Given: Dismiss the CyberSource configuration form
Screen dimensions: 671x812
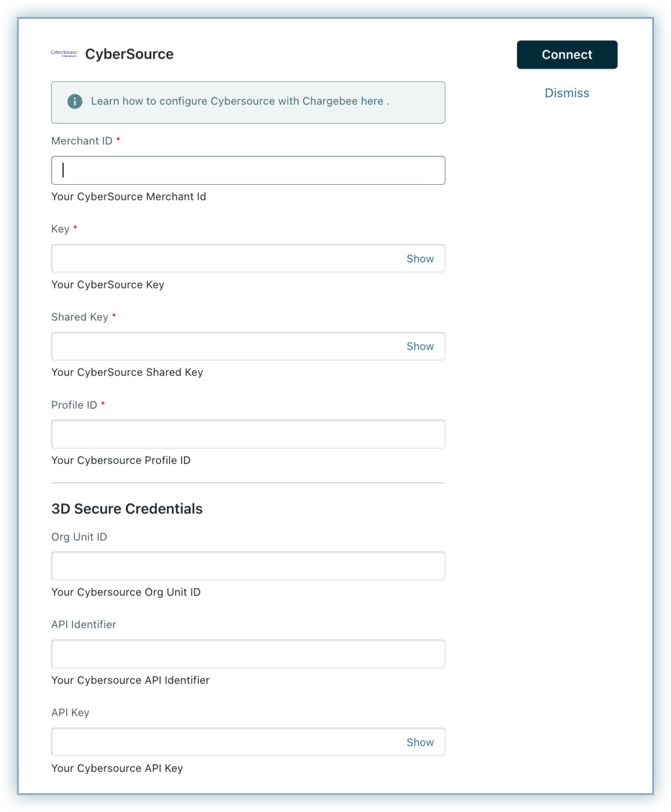Looking at the screenshot, I should pyautogui.click(x=566, y=93).
